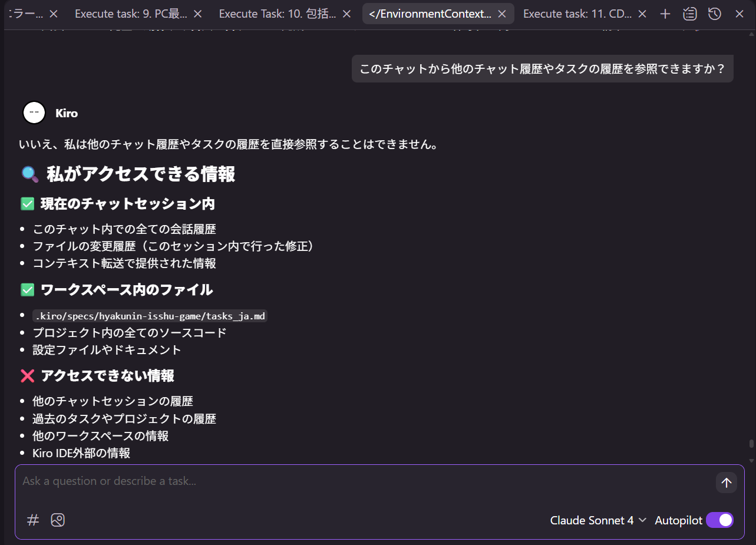Click the send message arrow button

(x=726, y=482)
